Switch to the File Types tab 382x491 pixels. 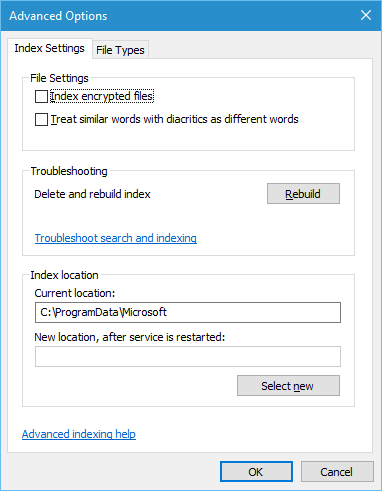click(x=120, y=50)
